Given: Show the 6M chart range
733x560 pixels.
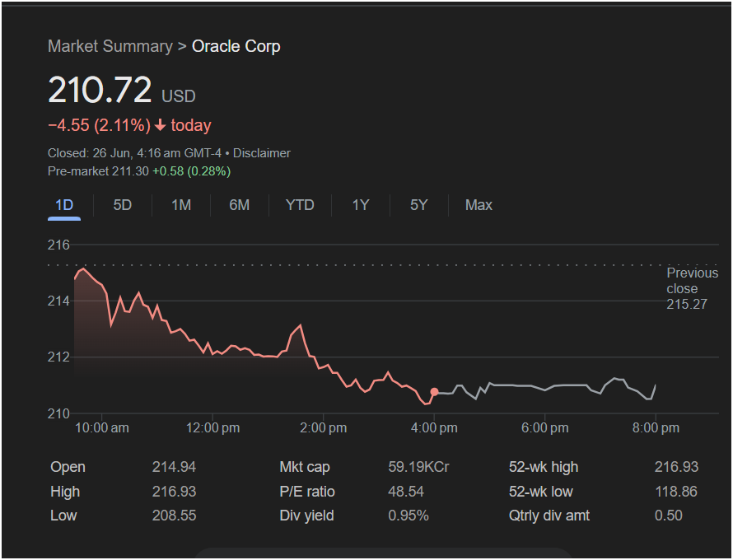Looking at the screenshot, I should click(x=240, y=205).
